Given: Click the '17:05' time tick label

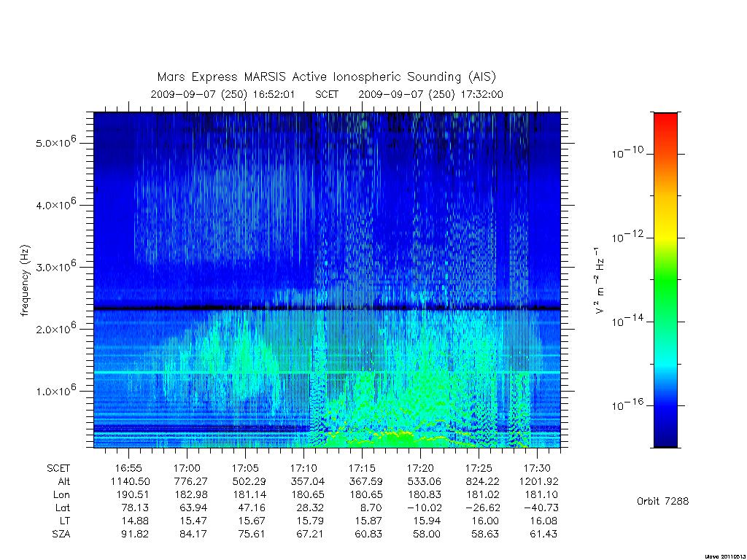Looking at the screenshot, I should pyautogui.click(x=245, y=469).
